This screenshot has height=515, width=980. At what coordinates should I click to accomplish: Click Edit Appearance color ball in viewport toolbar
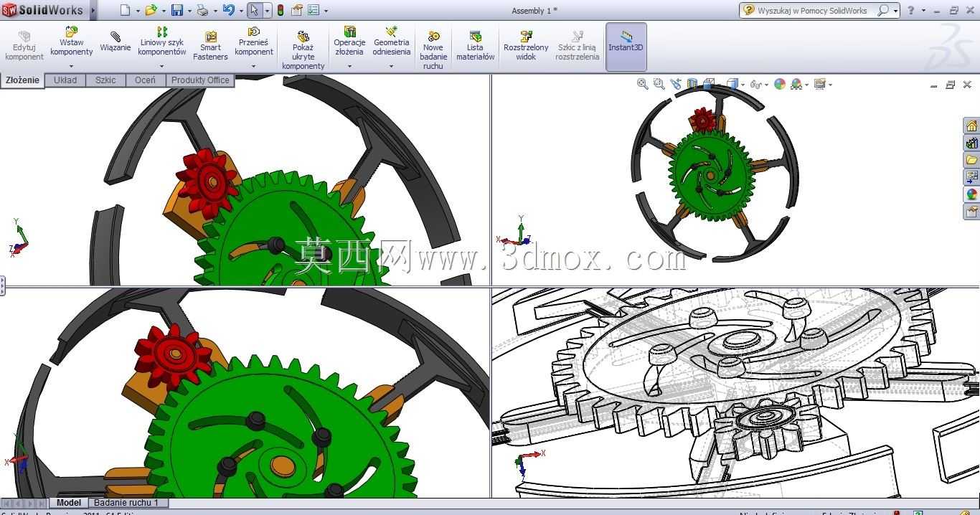(x=780, y=84)
